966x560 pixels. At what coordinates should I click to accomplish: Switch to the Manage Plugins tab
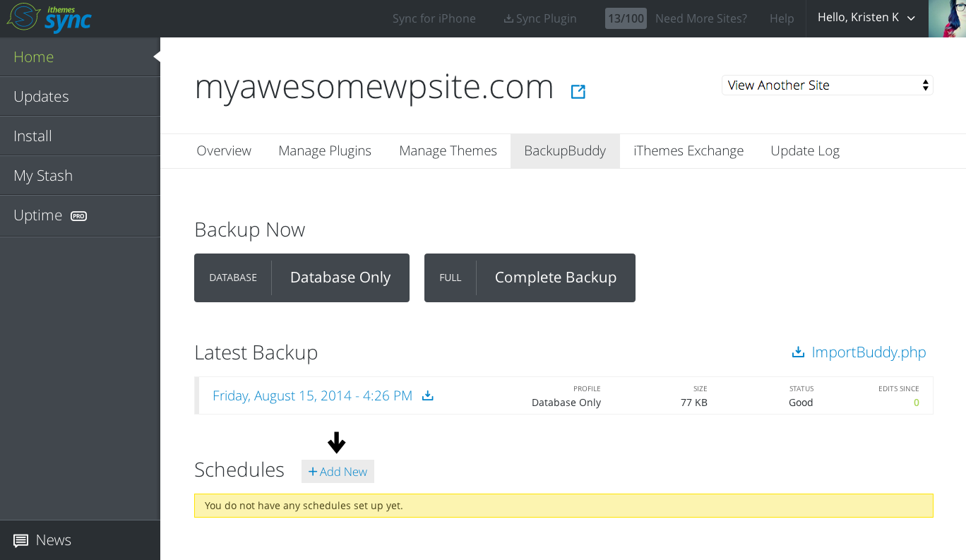coord(325,150)
